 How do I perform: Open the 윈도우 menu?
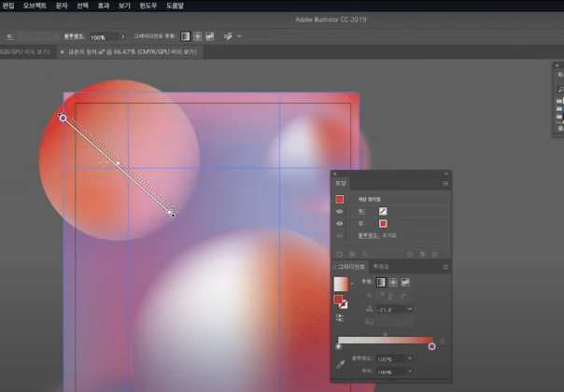[x=148, y=6]
